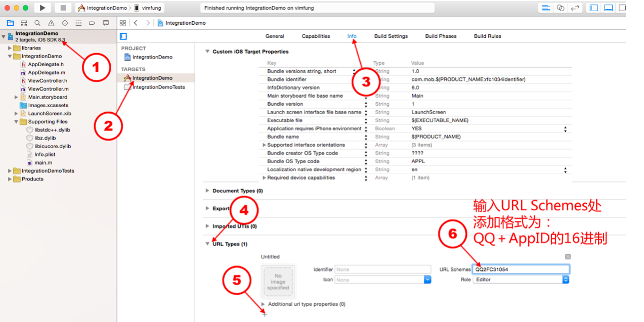Toggle the project and targets list sidebar
Image resolution: width=644 pixels, height=322 pixels.
coord(123,36)
